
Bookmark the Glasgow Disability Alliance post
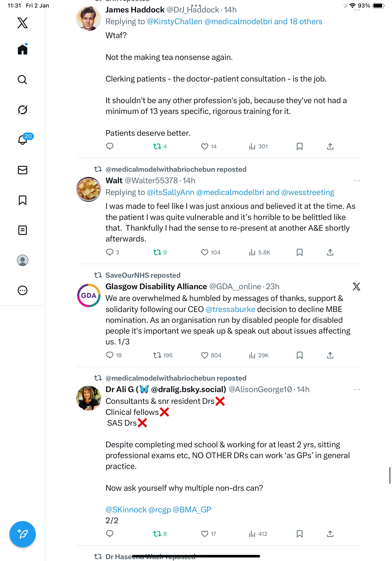click(299, 355)
